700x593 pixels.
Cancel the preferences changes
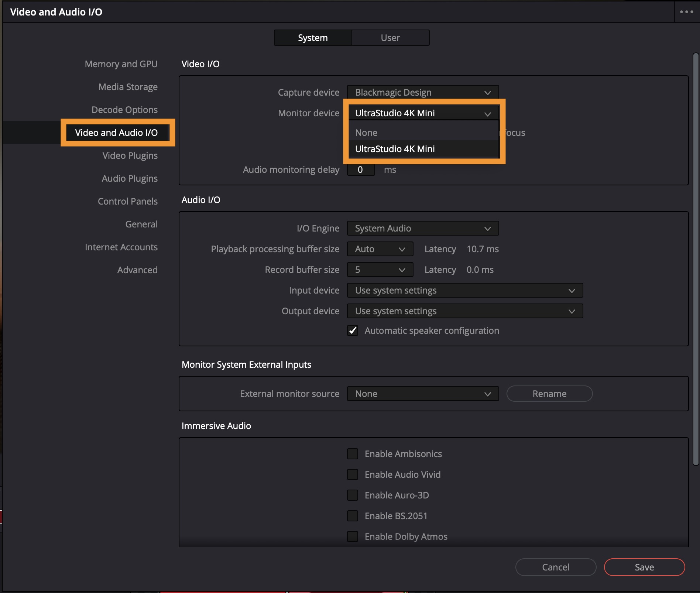pyautogui.click(x=556, y=567)
